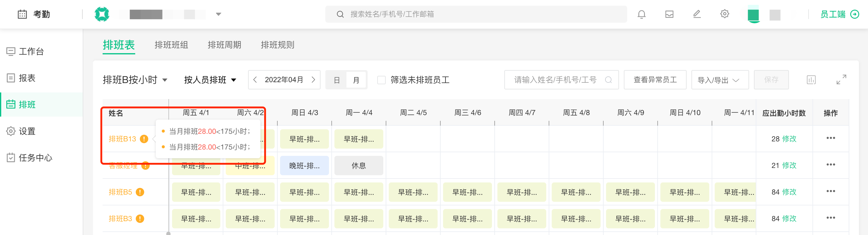Switch to day view 日
Screen dimensions: 868x235
(x=337, y=80)
